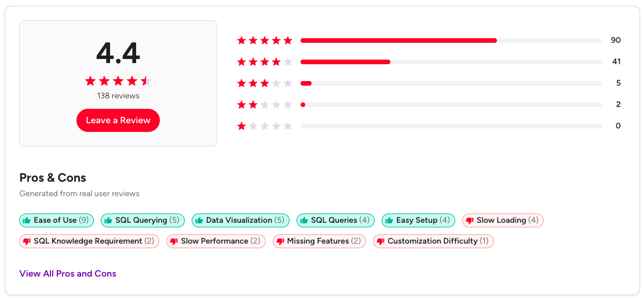Click the 2-star rating progress bar
The height and width of the screenshot is (298, 644).
(x=451, y=105)
